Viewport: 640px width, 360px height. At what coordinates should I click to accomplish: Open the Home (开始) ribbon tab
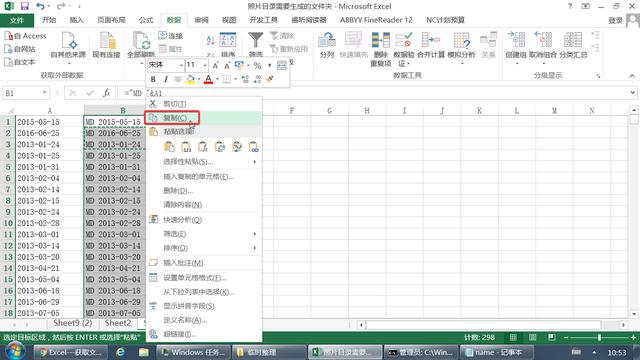(x=49, y=20)
